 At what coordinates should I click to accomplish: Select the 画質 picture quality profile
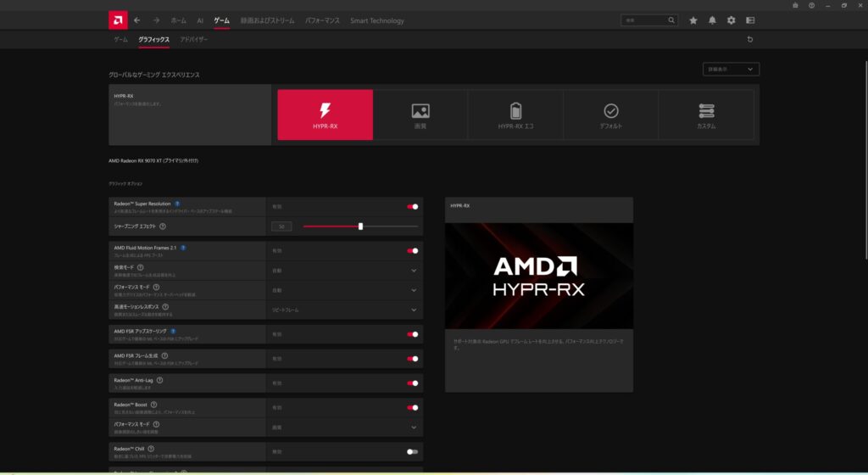[x=420, y=115]
